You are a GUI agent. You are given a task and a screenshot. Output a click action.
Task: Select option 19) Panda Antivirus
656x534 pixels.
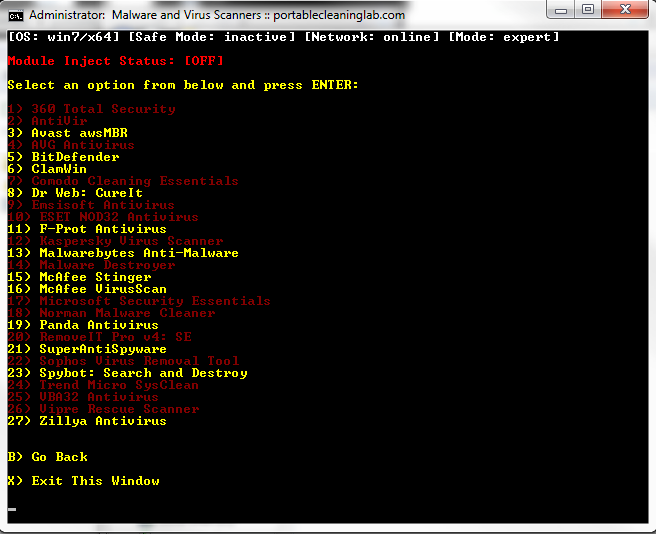pyautogui.click(x=83, y=325)
